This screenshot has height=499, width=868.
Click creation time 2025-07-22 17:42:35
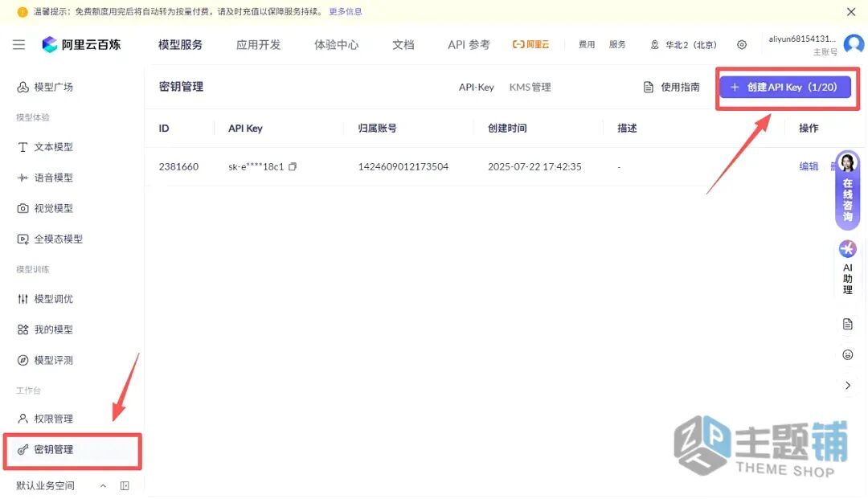pos(534,166)
